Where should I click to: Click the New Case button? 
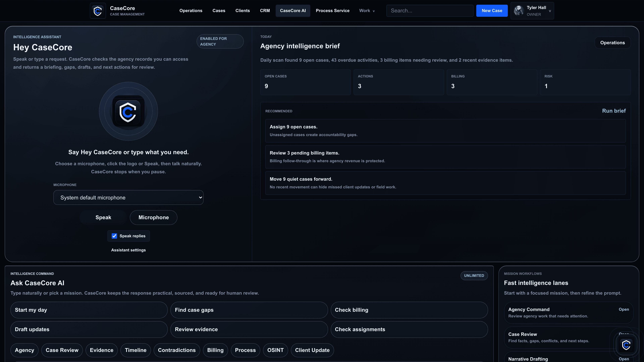coord(492,11)
